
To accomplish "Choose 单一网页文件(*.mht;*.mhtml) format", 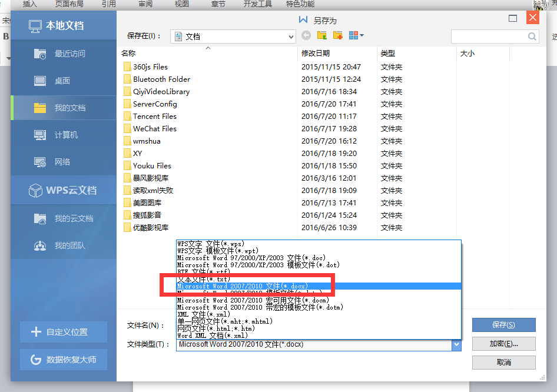I will (319, 322).
